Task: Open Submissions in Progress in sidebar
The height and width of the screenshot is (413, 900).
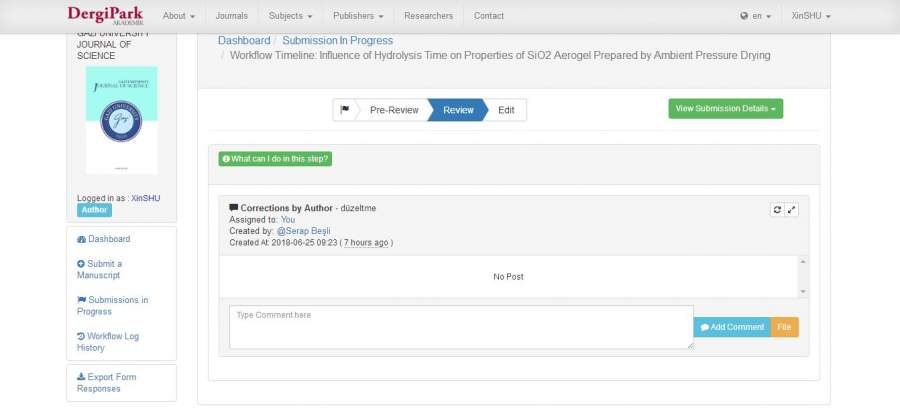Action: 112,305
